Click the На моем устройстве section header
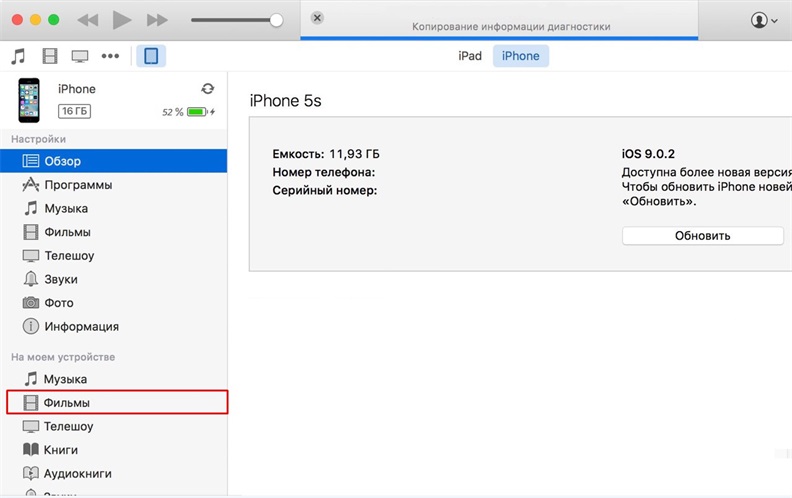792x498 pixels. [63, 357]
